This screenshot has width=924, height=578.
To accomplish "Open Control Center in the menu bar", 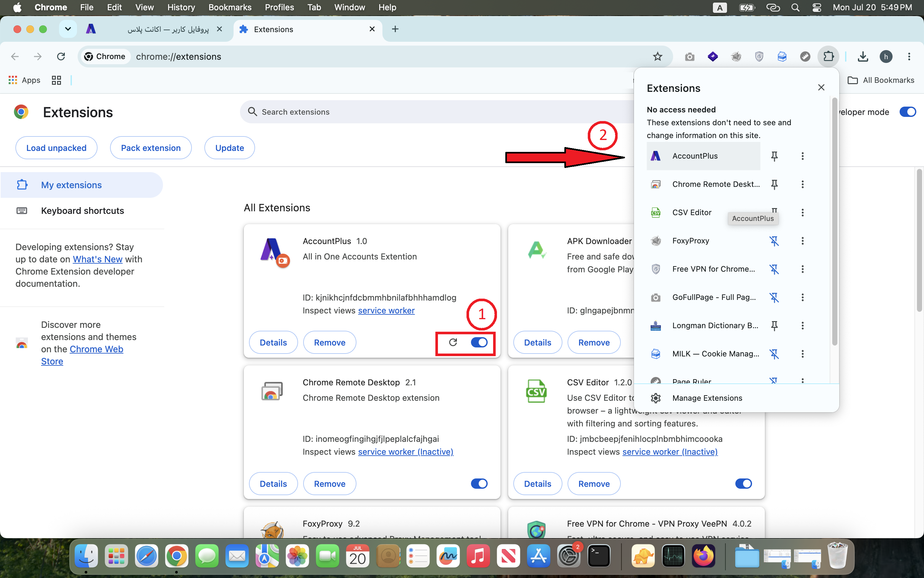I will point(817,7).
